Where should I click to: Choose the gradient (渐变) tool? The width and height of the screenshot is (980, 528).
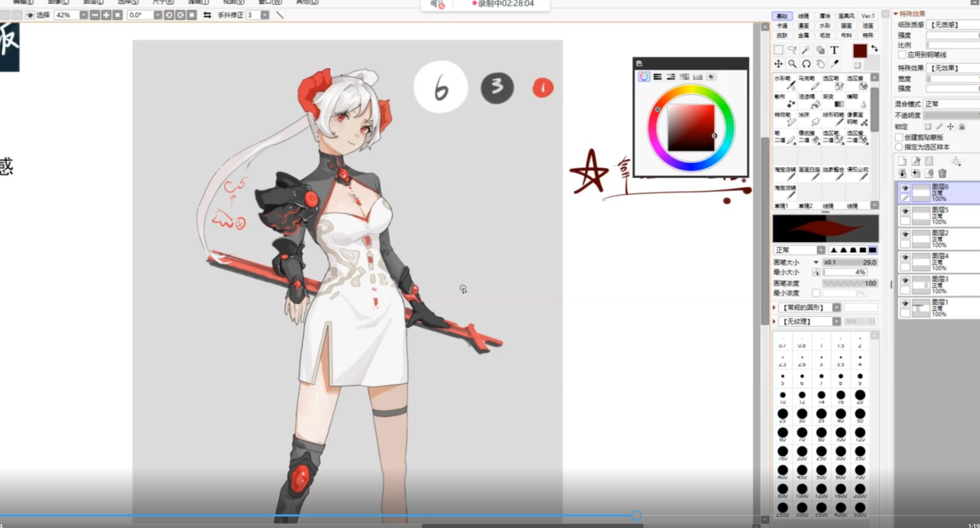835,102
